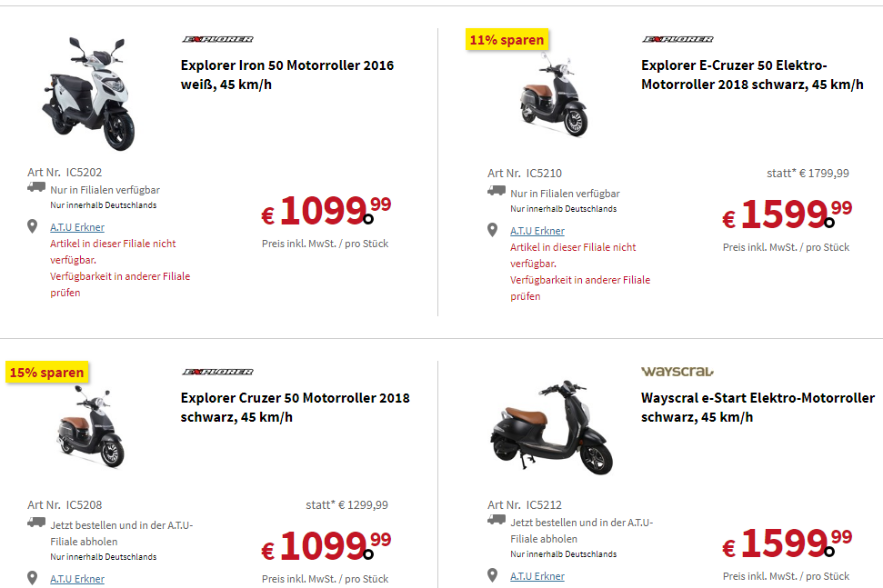Click the 11% sparen discount badge

point(507,40)
